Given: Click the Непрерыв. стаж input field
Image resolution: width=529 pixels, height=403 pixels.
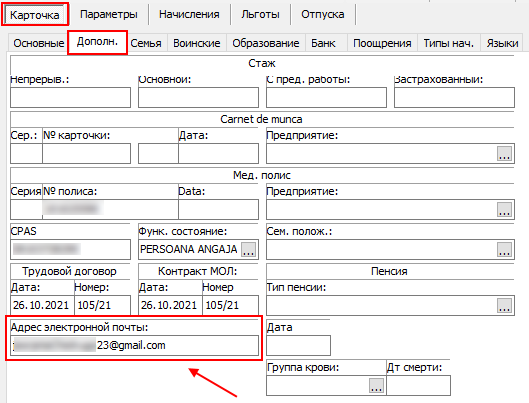Looking at the screenshot, I should [x=71, y=97].
